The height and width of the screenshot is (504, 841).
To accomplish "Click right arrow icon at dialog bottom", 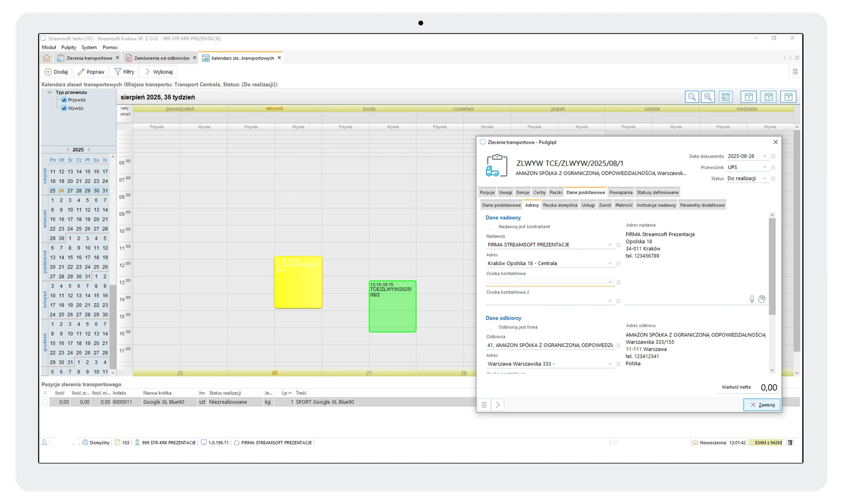I will 497,405.
